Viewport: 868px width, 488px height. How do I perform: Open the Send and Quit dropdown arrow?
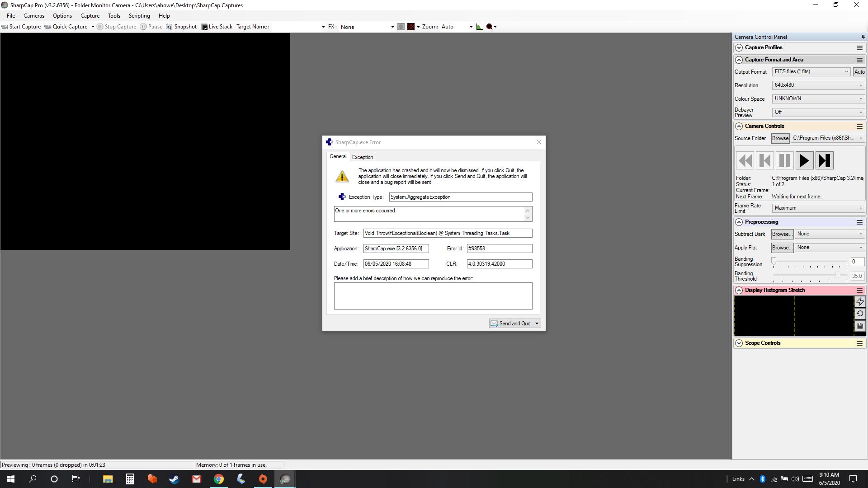point(537,324)
